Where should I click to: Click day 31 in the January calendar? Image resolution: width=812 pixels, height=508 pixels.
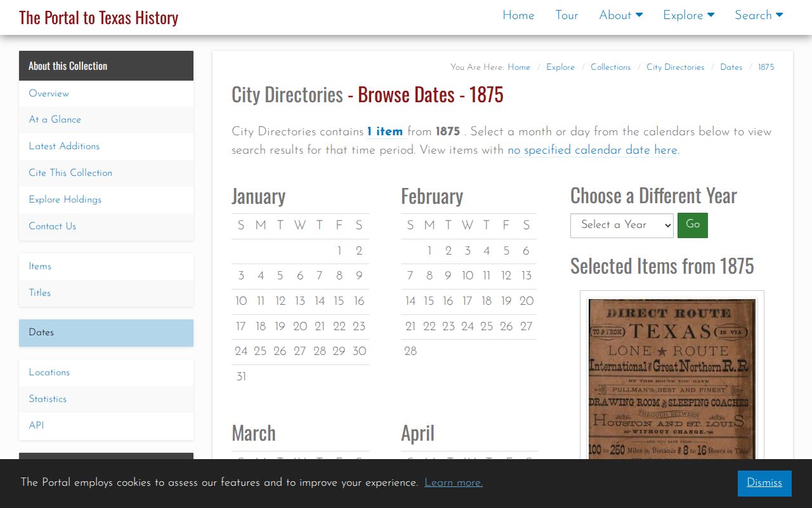241,377
